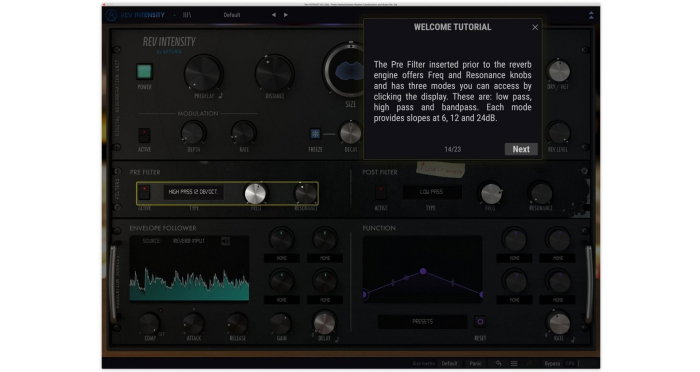Open the hamburger list icon in bottom bar
This screenshot has height=372, width=700.
tap(514, 364)
